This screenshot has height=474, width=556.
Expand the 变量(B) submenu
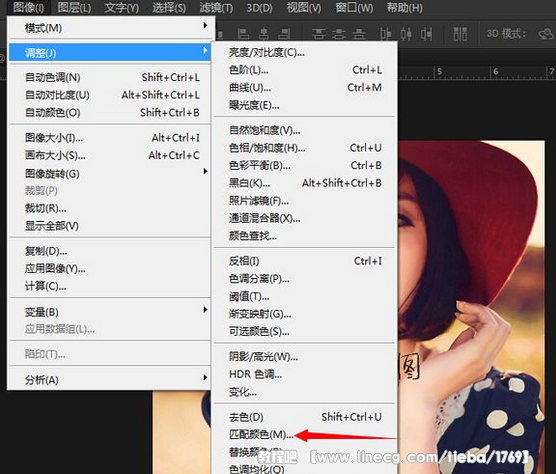[x=109, y=312]
